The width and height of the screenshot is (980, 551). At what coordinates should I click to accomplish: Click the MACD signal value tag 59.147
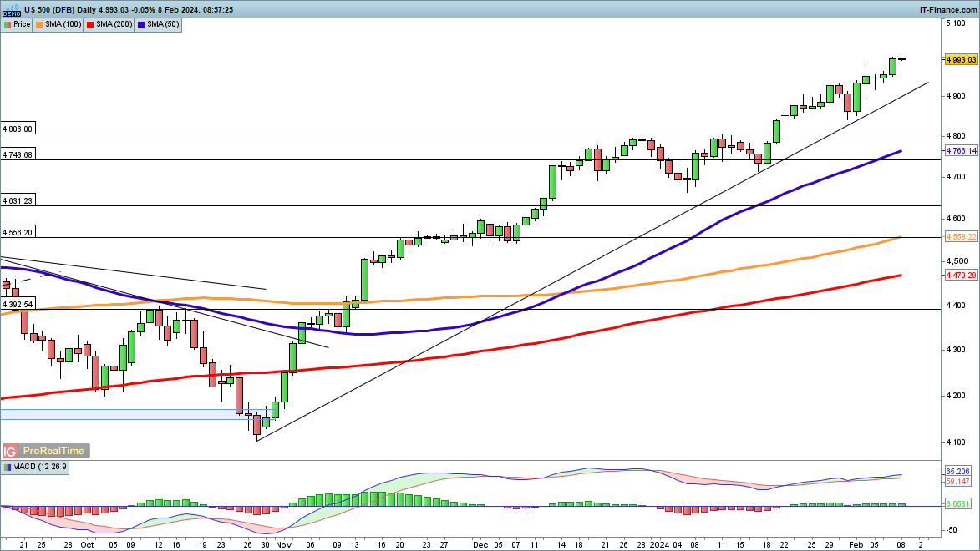click(x=957, y=482)
